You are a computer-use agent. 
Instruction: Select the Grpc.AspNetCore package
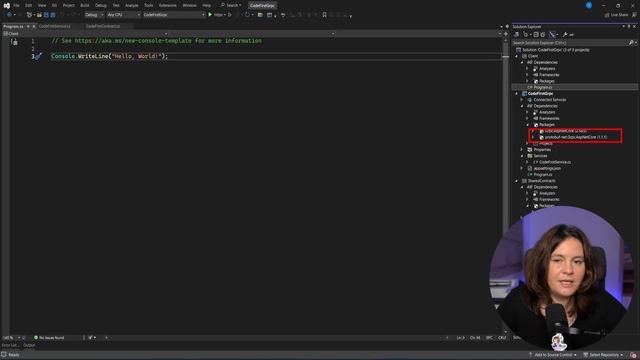point(565,131)
